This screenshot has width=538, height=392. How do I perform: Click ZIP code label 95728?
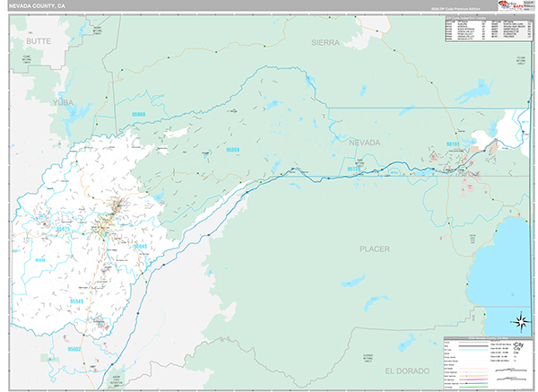coord(354,169)
